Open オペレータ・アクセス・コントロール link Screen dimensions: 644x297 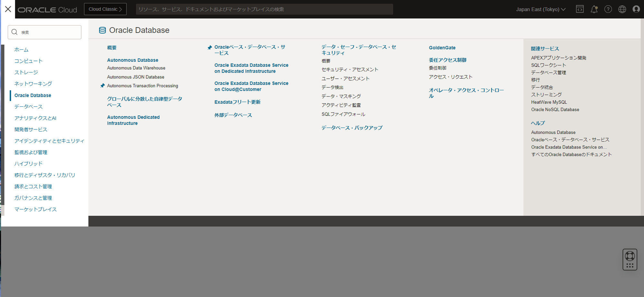click(466, 93)
